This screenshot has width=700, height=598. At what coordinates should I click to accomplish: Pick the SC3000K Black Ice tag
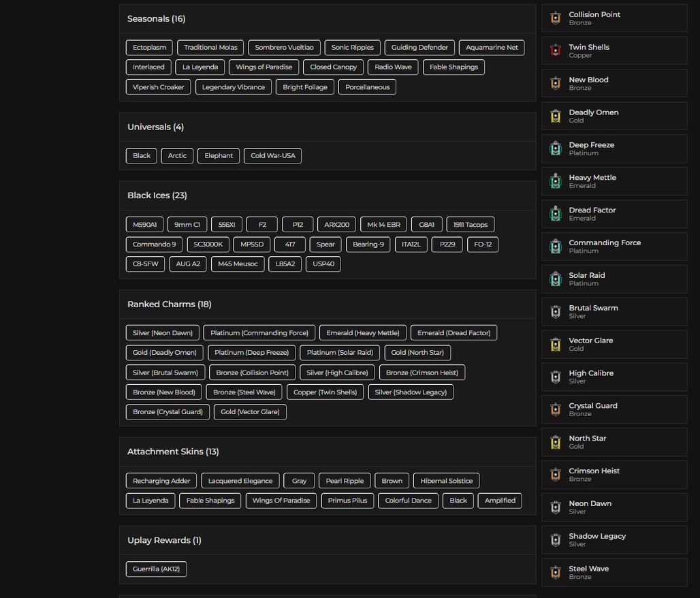tap(208, 245)
